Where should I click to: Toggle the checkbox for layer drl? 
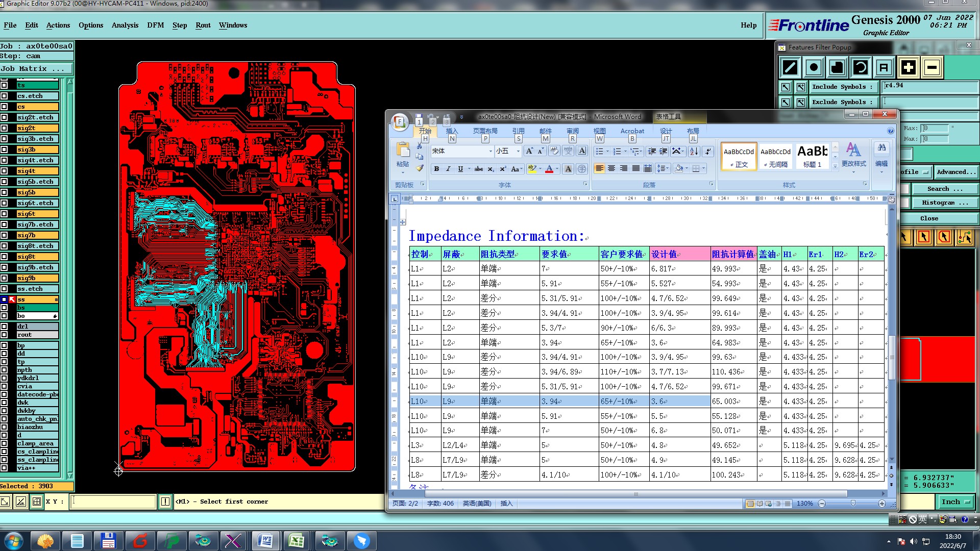pyautogui.click(x=4, y=327)
